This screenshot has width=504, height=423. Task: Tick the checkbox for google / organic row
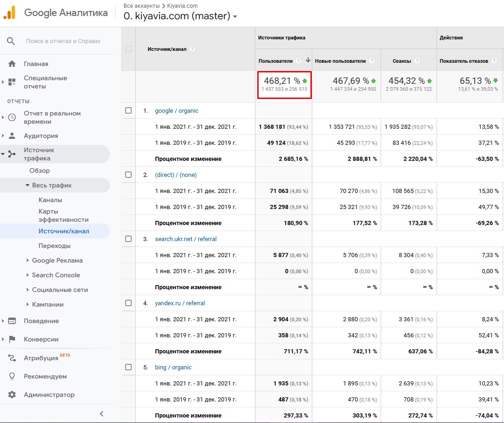pyautogui.click(x=128, y=110)
